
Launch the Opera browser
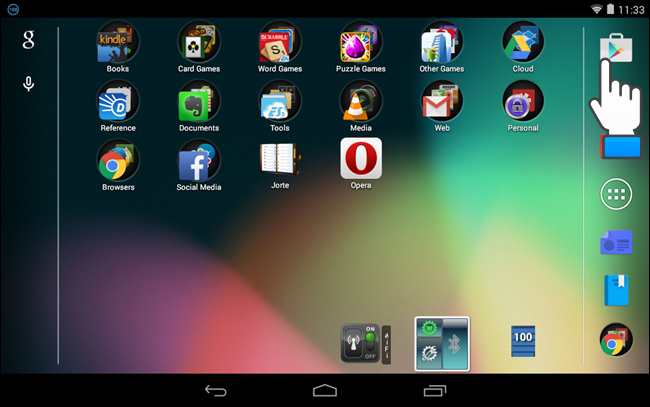click(x=361, y=158)
